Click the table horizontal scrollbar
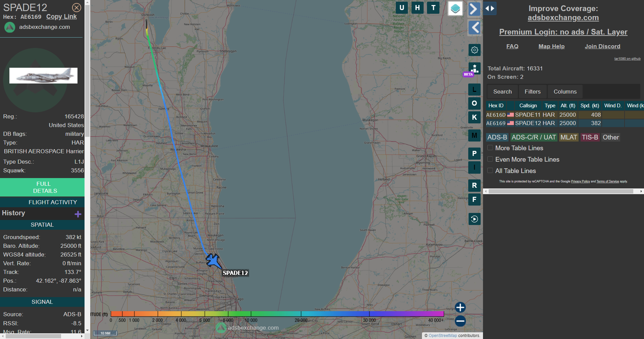This screenshot has width=644, height=339. 561,191
